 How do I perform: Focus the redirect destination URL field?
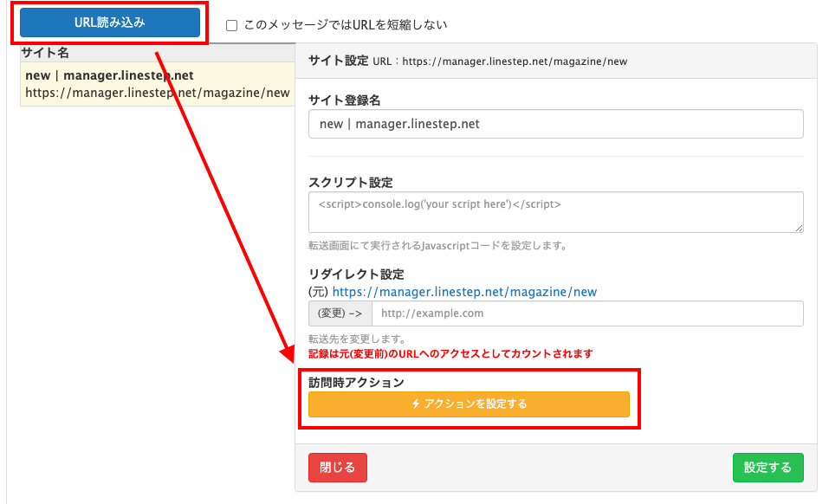coord(586,313)
